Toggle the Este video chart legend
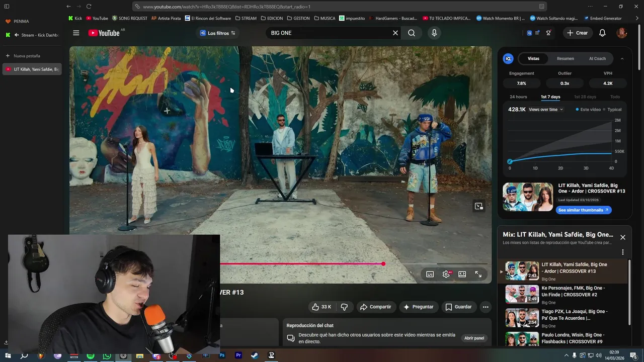Viewport: 644px width, 362px height. (x=588, y=109)
